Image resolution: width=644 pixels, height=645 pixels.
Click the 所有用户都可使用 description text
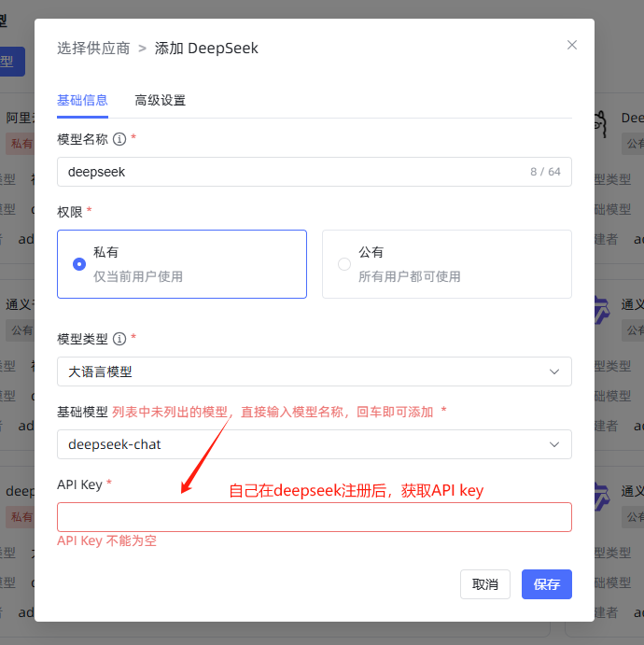click(410, 276)
